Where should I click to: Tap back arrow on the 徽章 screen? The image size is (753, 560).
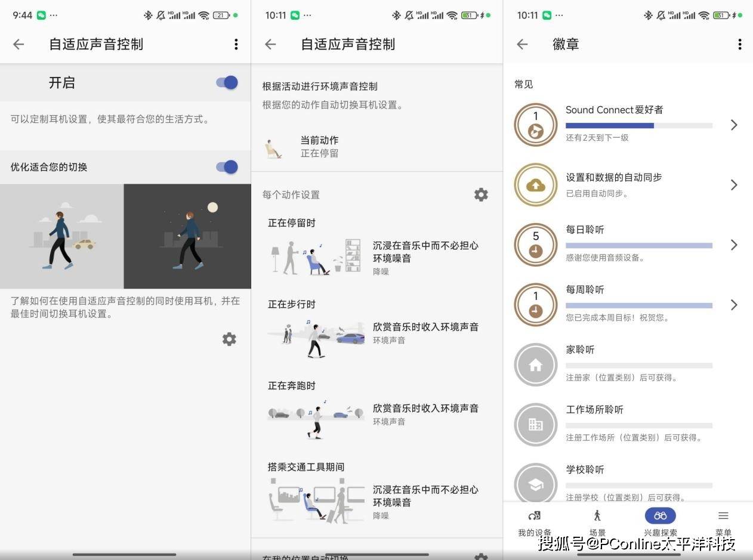point(522,44)
